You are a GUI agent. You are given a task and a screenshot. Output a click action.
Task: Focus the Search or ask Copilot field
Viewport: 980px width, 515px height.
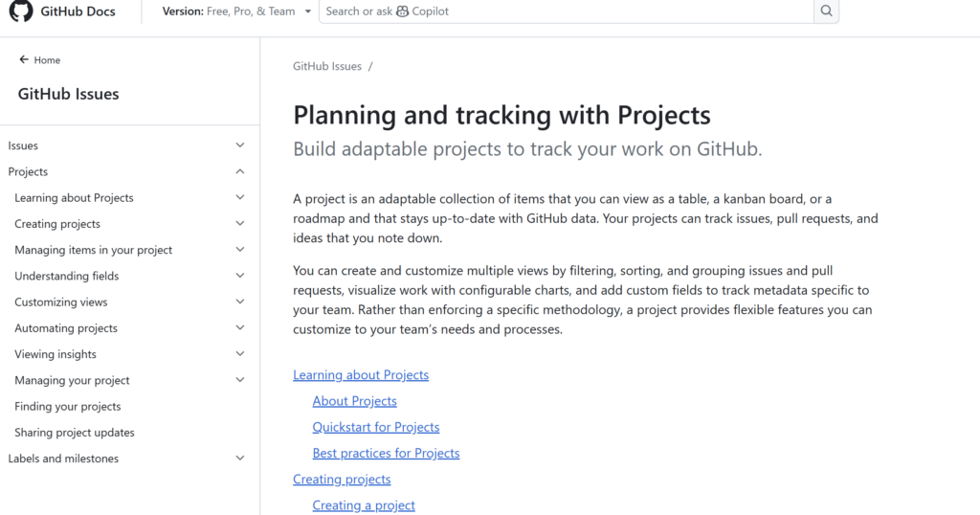pos(567,11)
